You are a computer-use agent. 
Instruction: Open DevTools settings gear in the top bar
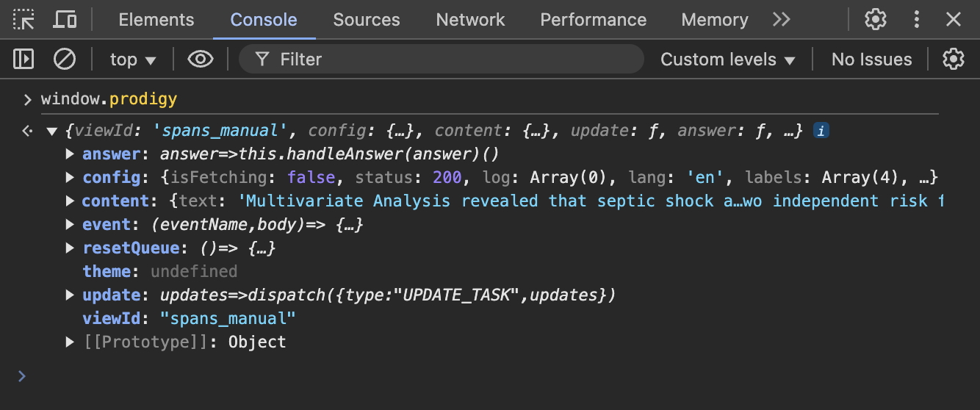click(x=875, y=20)
